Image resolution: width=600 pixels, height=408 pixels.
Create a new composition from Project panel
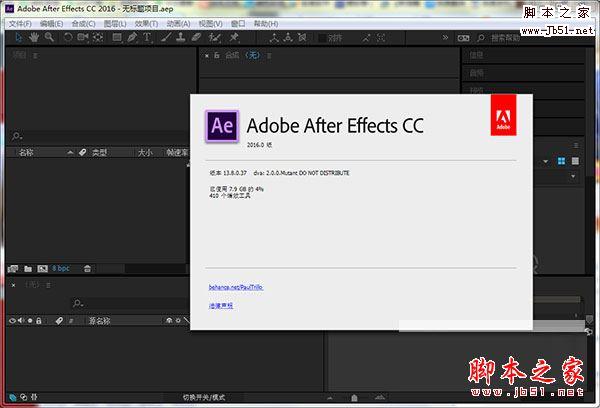42,269
